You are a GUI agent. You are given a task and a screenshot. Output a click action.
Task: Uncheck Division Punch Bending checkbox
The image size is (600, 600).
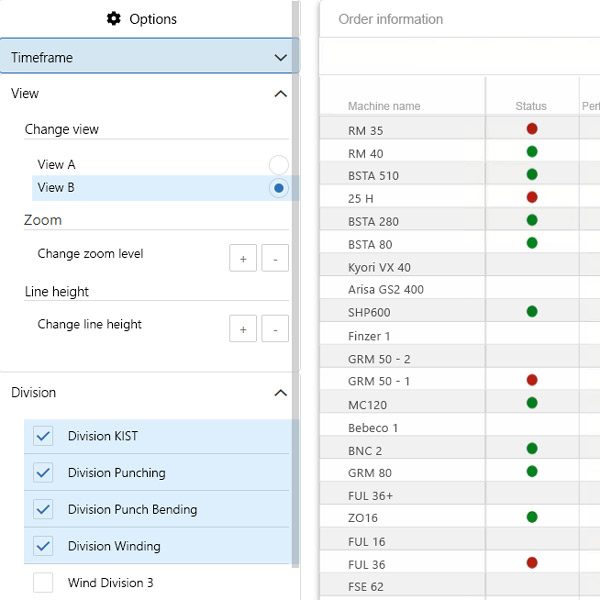(x=43, y=509)
